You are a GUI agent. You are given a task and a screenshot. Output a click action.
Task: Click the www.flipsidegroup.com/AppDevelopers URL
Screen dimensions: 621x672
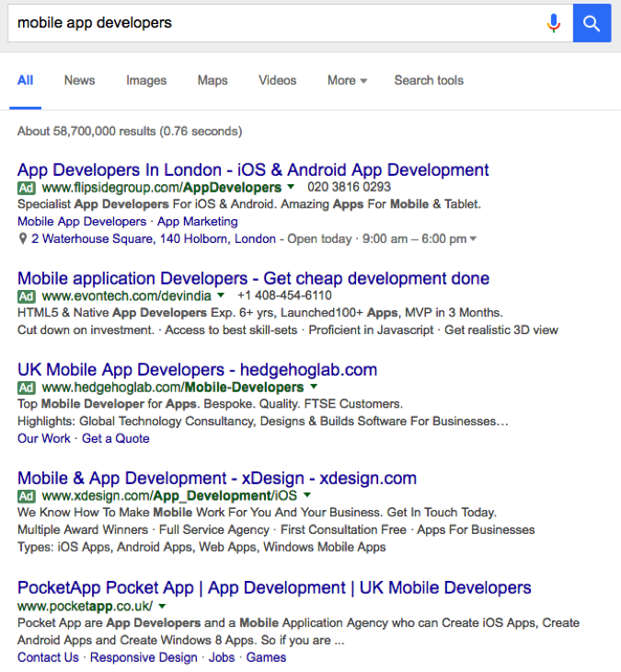tap(162, 188)
